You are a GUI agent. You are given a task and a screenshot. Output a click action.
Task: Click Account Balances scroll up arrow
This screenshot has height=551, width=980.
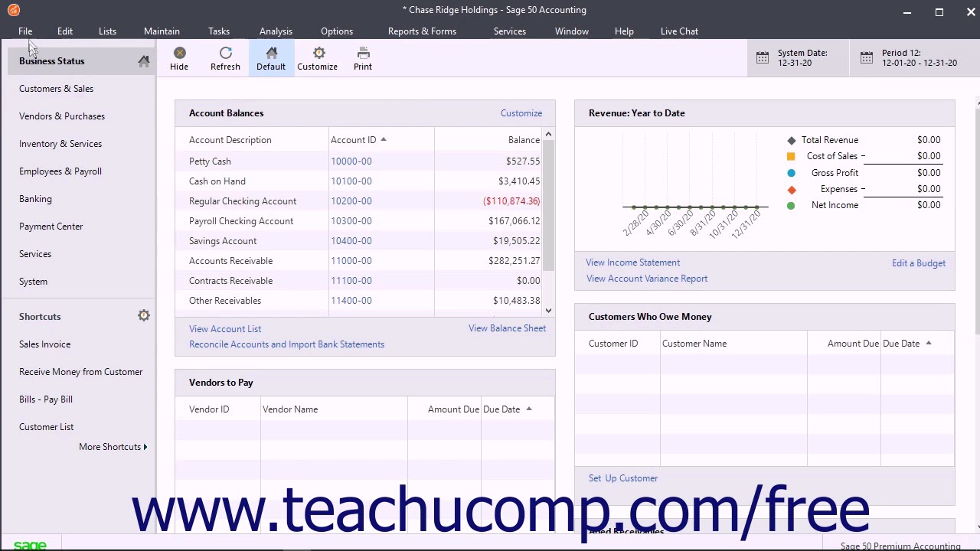point(548,135)
